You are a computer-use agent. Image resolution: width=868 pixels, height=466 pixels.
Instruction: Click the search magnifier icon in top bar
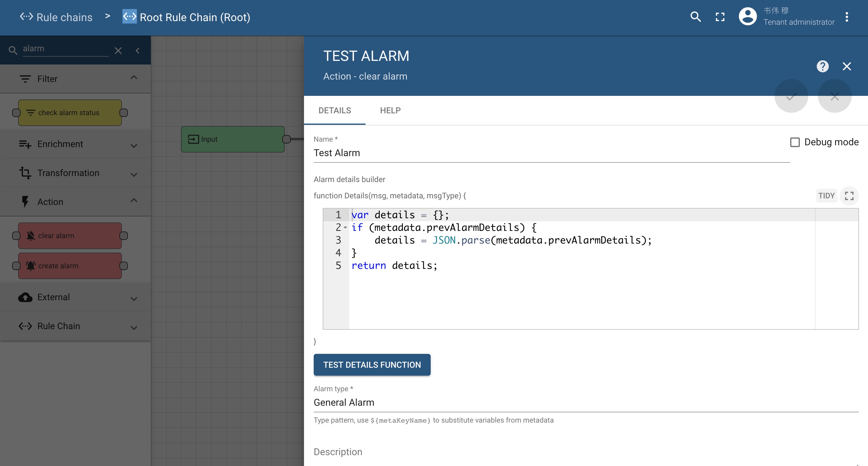click(x=695, y=17)
